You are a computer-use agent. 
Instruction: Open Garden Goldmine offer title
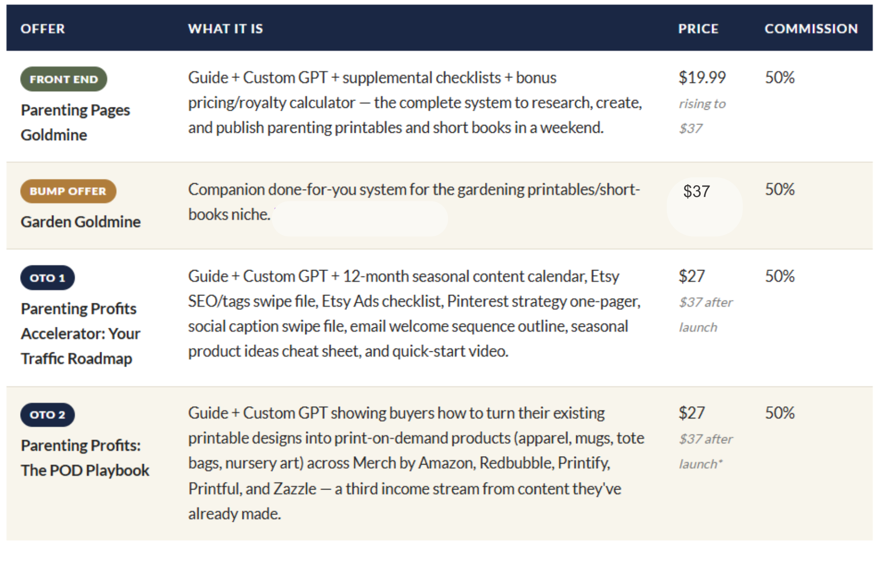pyautogui.click(x=81, y=222)
